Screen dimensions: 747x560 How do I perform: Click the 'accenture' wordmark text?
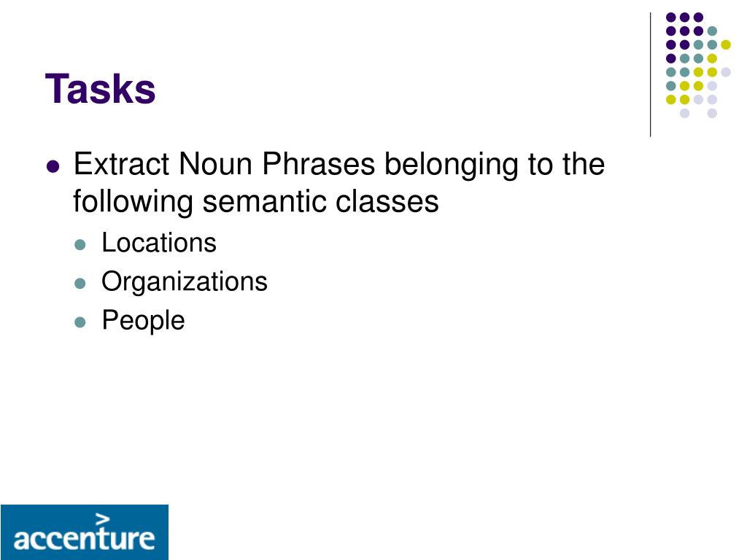pyautogui.click(x=85, y=538)
